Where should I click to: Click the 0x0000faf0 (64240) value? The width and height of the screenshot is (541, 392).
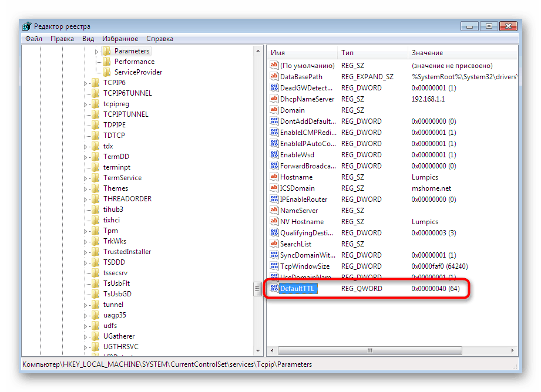click(439, 266)
